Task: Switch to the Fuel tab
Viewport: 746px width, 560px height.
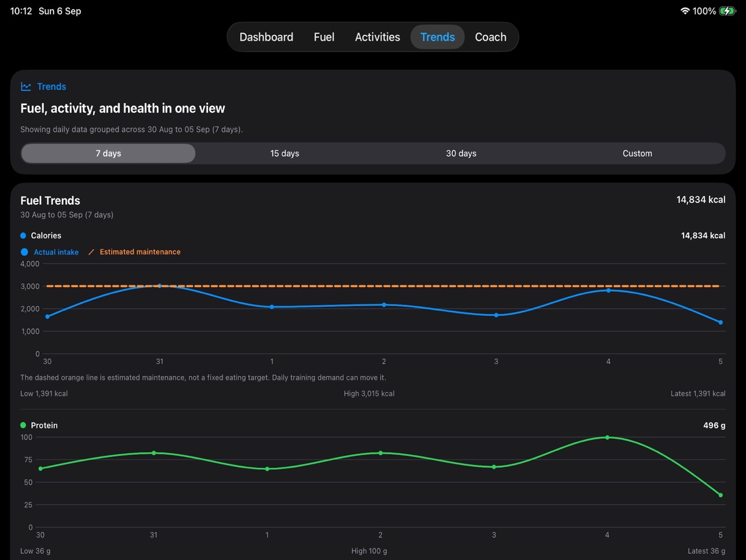Action: coord(324,37)
